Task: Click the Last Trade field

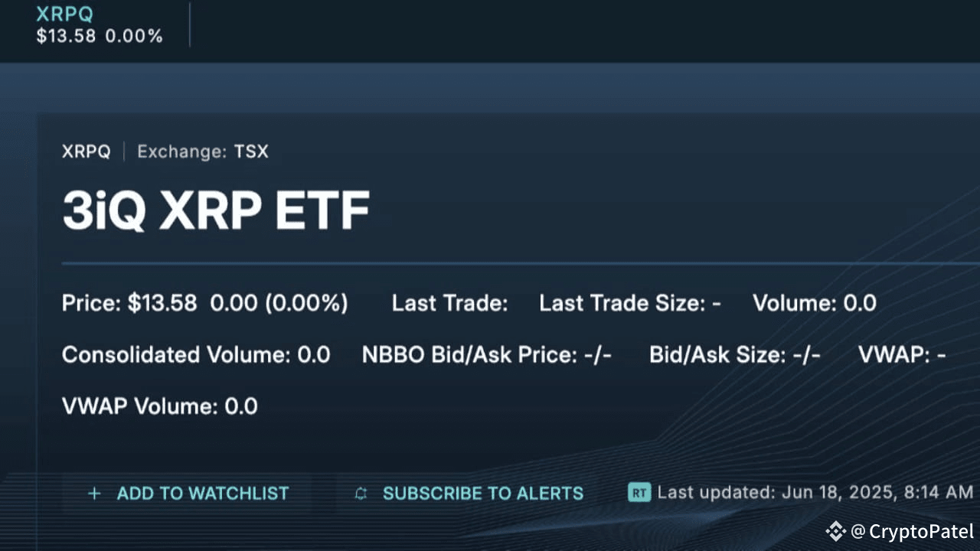Action: tap(449, 303)
